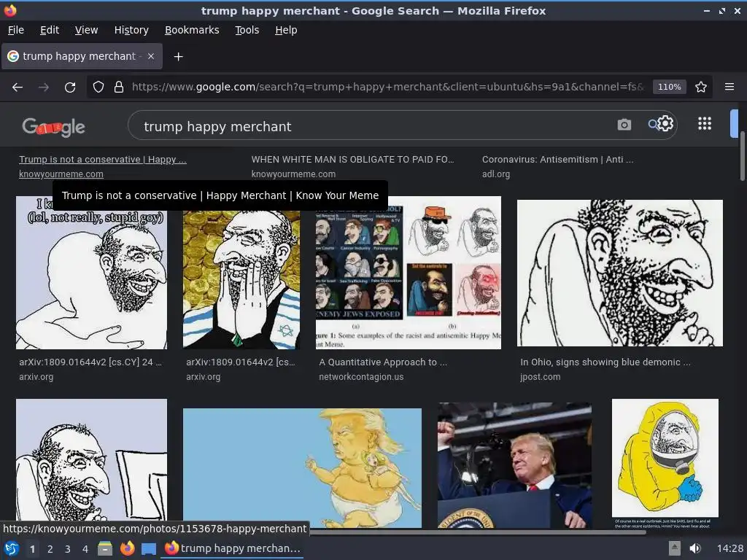Open the Tools menu
The image size is (747, 560).
coord(247,30)
